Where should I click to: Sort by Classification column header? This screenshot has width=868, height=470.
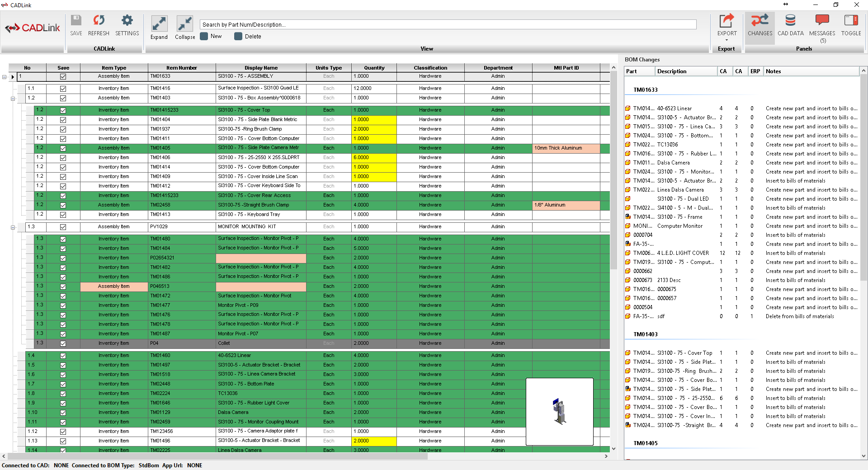(x=430, y=68)
